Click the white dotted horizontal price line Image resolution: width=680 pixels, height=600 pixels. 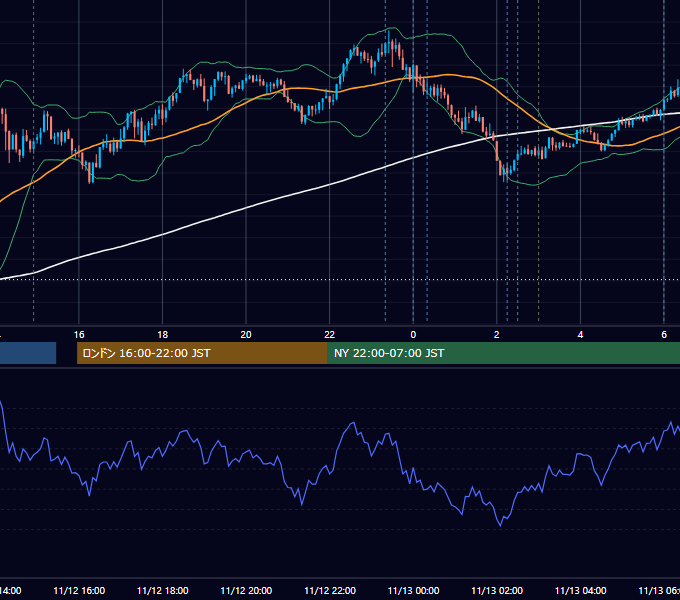[x=340, y=279]
